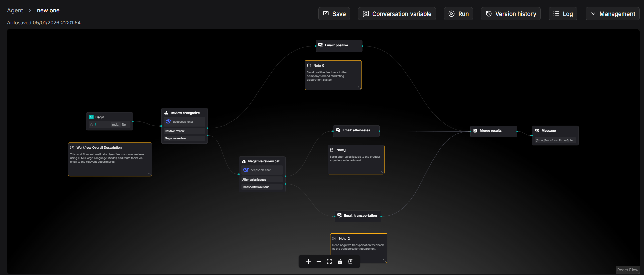Click the StringTransform variable in Message node
The image size is (644, 275).
click(x=555, y=140)
